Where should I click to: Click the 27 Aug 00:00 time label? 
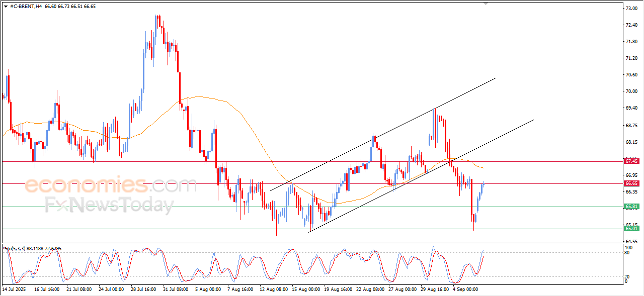point(402,289)
